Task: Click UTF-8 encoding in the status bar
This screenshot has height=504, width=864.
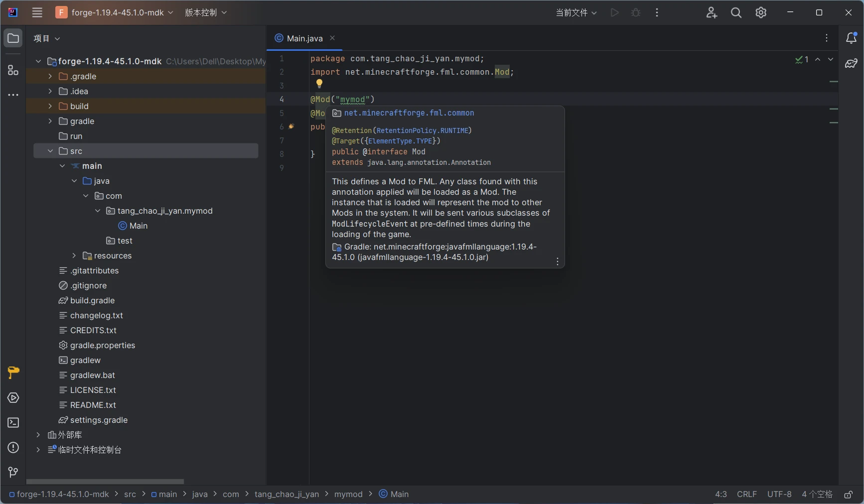Action: tap(779, 494)
